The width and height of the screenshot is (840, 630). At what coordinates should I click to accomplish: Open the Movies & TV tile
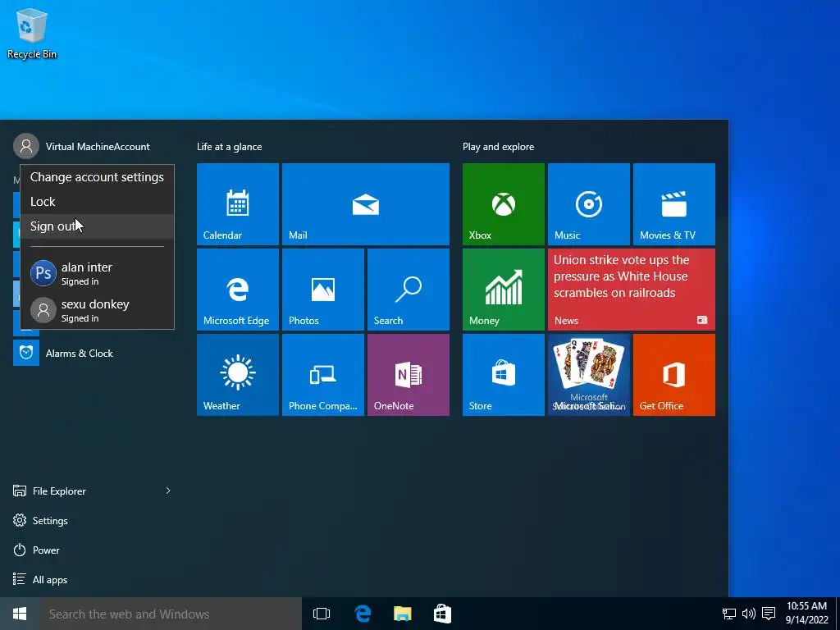click(674, 204)
